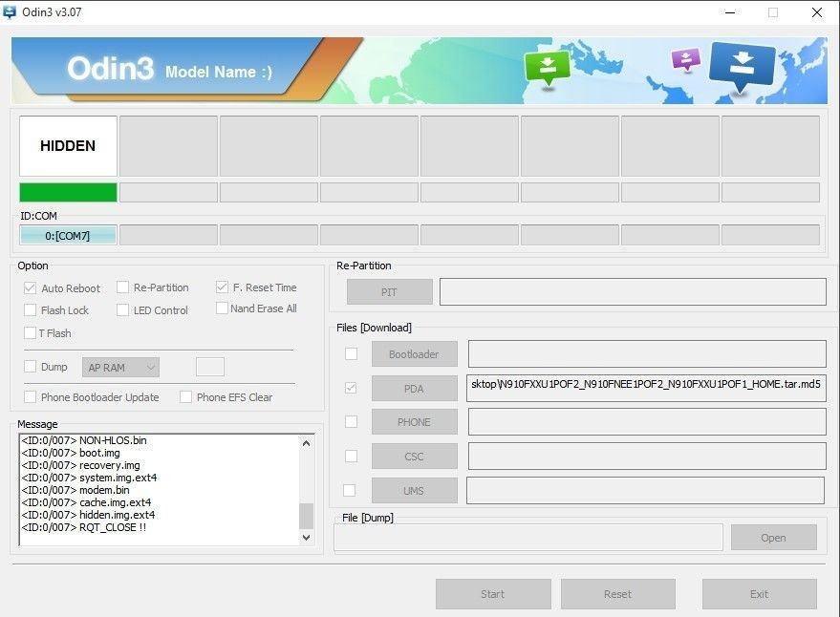Open the AP RAM dropdown
840x617 pixels.
coord(120,368)
